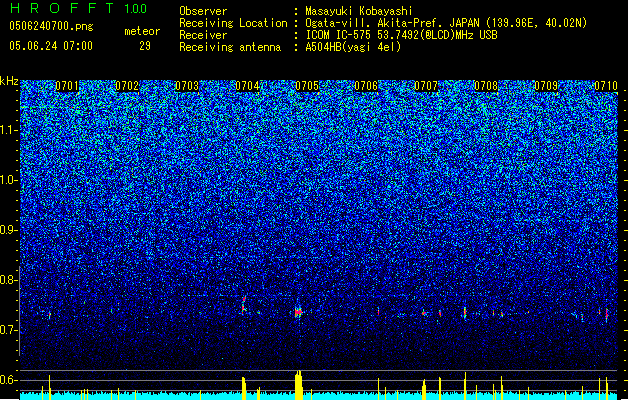629x400 pixels.
Task: Click the 0701 time marker
Action: (x=67, y=86)
